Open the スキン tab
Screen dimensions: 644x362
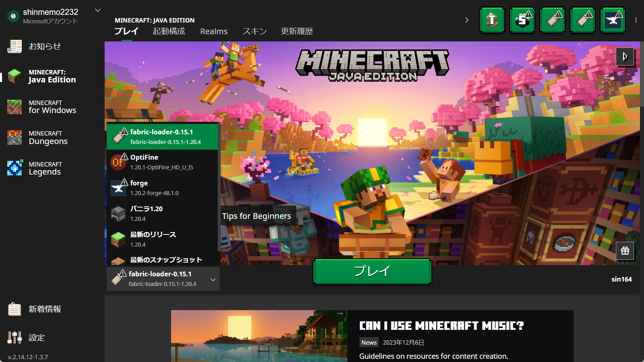coord(254,31)
